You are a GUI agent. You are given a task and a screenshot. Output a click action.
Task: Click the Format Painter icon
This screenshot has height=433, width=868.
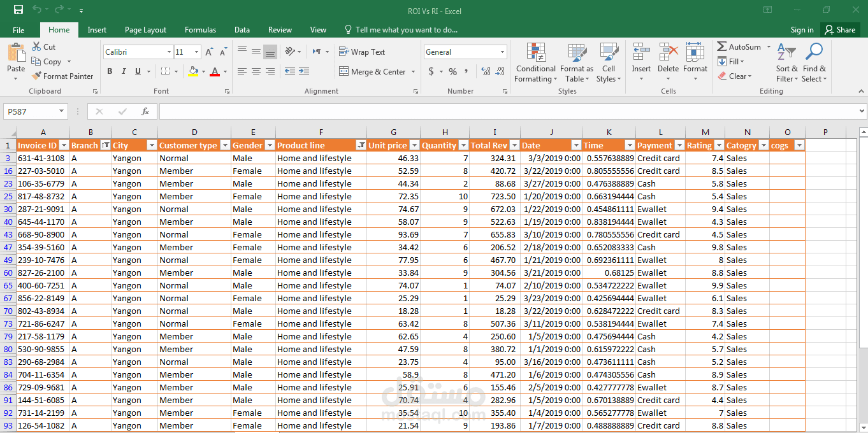point(36,76)
